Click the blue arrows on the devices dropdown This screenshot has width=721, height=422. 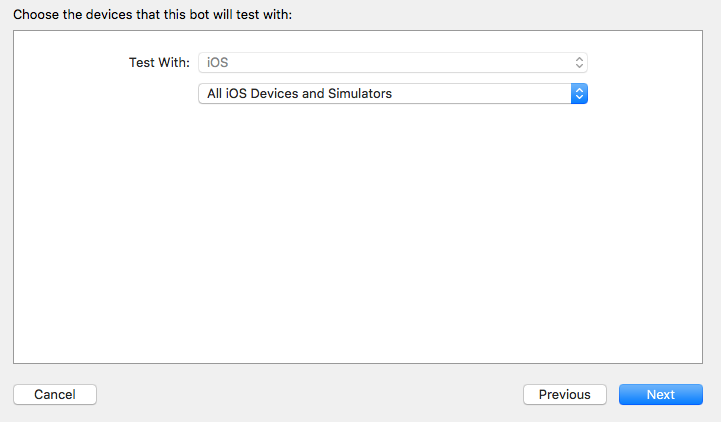click(579, 93)
